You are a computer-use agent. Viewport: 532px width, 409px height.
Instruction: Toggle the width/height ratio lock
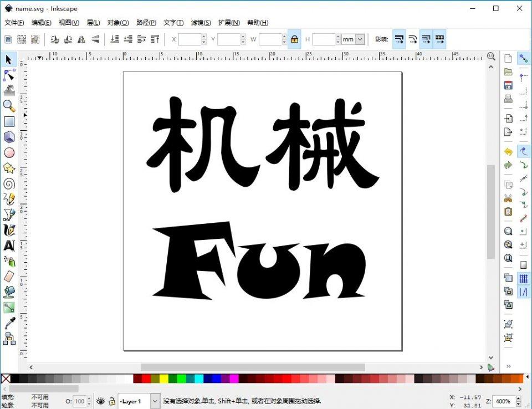tap(294, 39)
